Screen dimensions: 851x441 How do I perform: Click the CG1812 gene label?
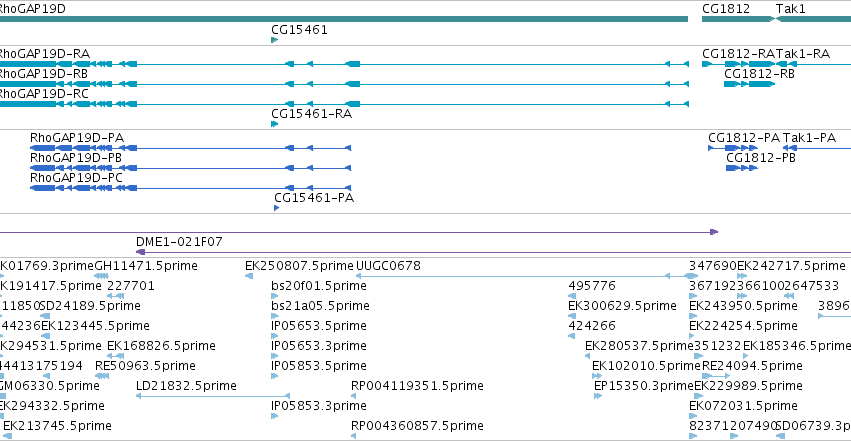[x=726, y=9]
